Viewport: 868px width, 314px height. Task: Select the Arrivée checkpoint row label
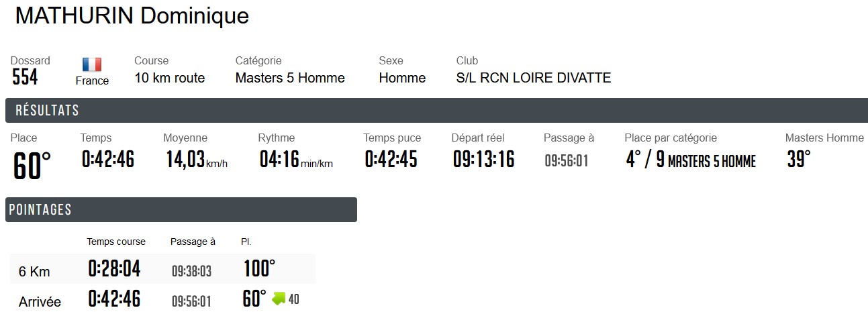coord(40,302)
